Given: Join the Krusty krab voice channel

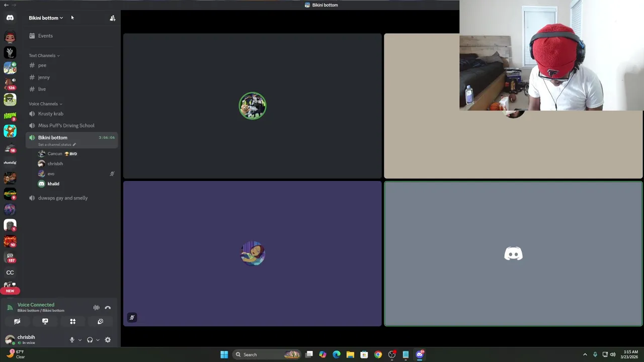Looking at the screenshot, I should click(x=71, y=114).
